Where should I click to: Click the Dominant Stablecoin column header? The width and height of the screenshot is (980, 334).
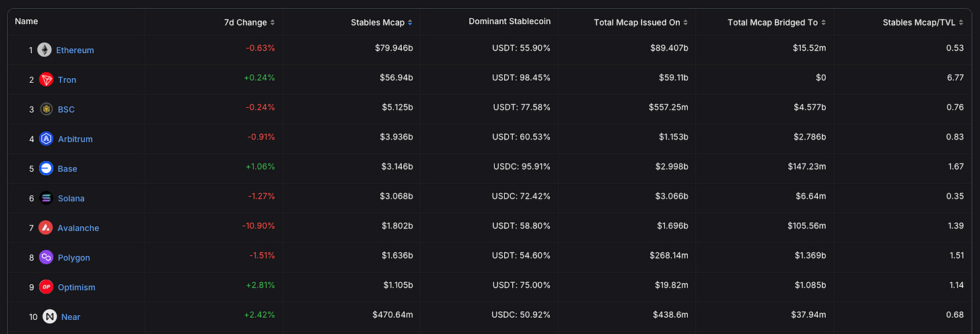point(510,22)
